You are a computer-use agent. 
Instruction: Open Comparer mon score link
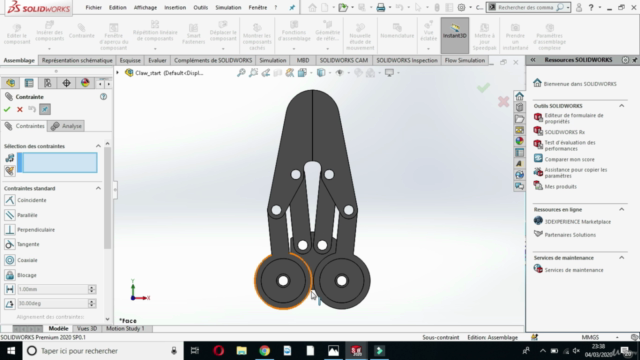(569, 160)
